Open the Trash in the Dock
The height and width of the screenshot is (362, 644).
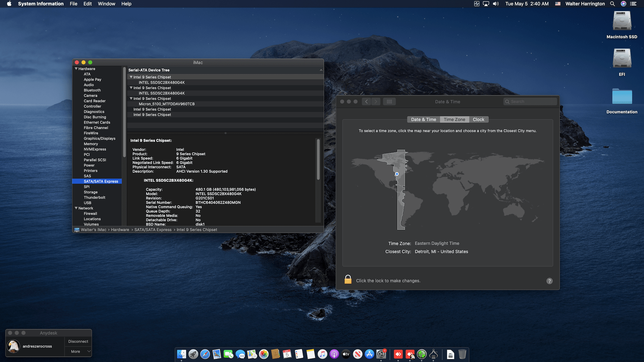[x=462, y=354]
